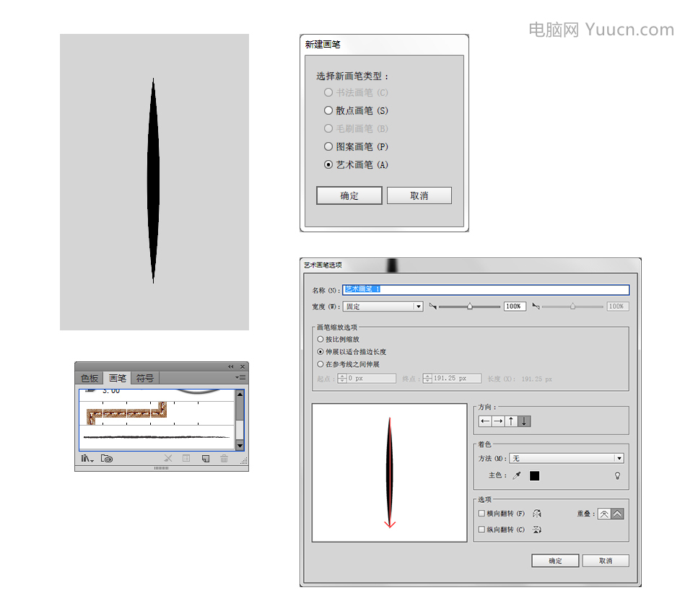Click the flip along icon beside 横向翻转

[x=537, y=514]
